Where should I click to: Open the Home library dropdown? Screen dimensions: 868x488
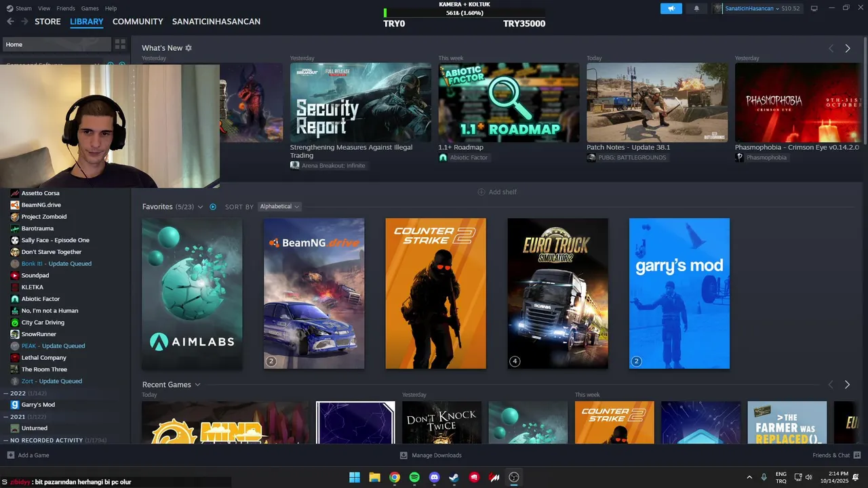[56, 44]
